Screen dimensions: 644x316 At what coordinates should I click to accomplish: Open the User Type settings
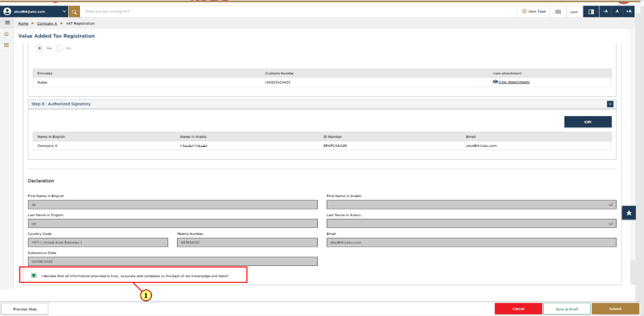coord(534,11)
